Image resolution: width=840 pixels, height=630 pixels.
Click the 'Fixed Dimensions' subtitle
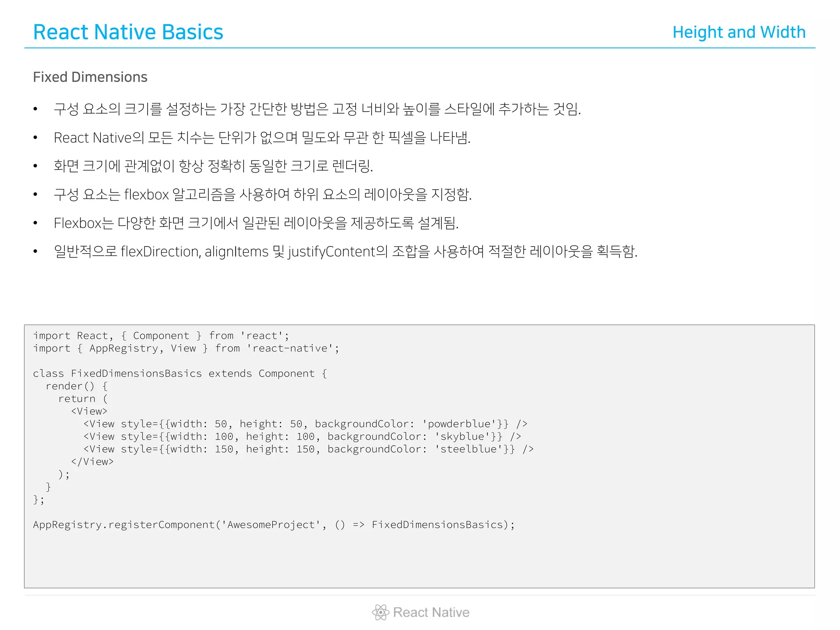point(90,77)
